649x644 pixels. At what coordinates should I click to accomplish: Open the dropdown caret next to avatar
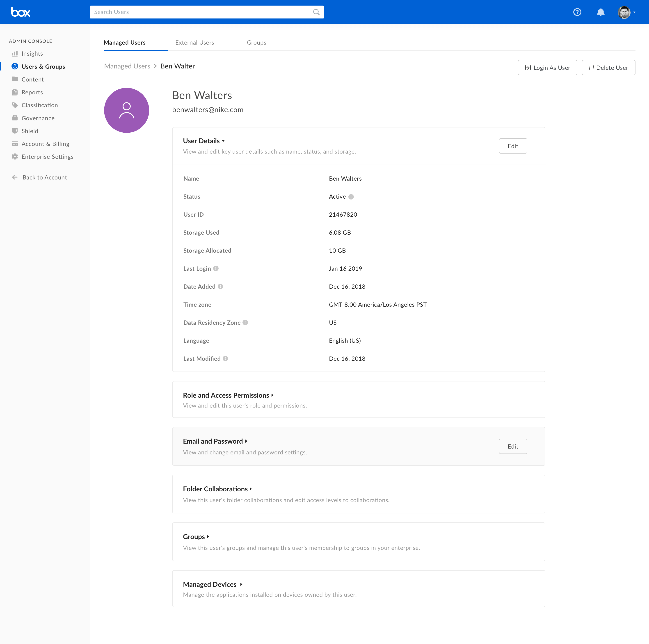634,12
